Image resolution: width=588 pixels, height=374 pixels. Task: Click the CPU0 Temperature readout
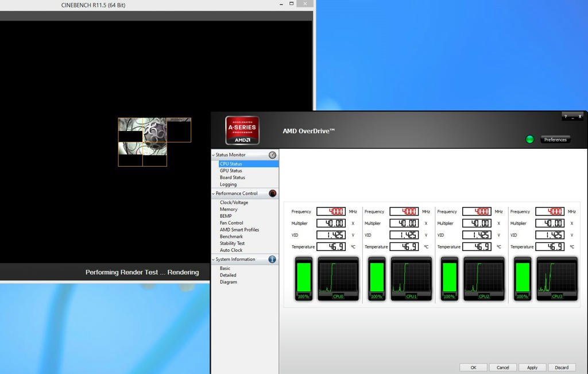(331, 247)
